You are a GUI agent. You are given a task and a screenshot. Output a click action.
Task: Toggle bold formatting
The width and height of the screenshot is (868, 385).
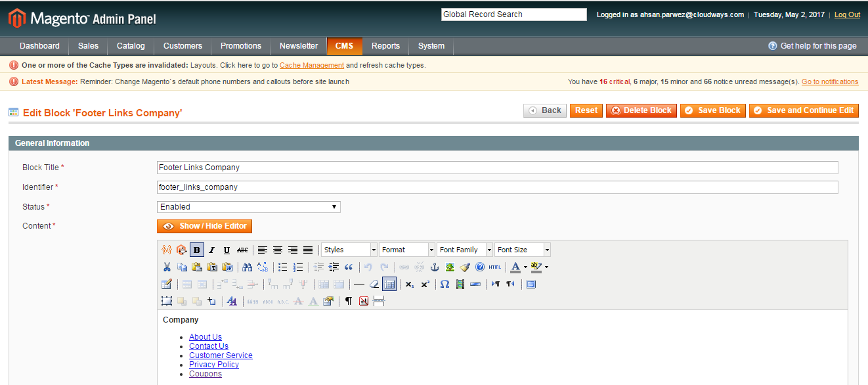[197, 250]
